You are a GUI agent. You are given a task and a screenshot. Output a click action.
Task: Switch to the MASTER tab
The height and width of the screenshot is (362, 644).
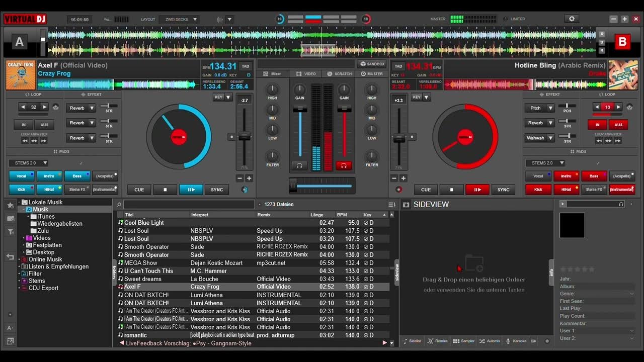pyautogui.click(x=372, y=74)
